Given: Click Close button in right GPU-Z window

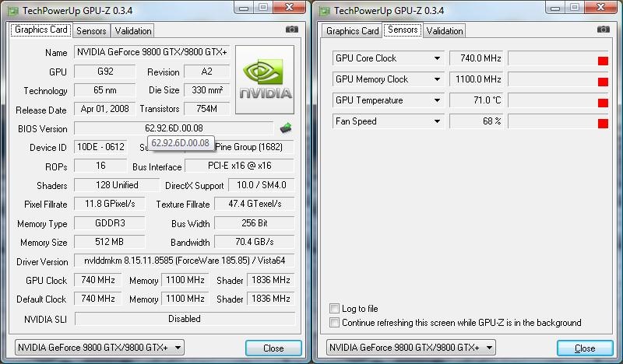Looking at the screenshot, I should pyautogui.click(x=585, y=348).
